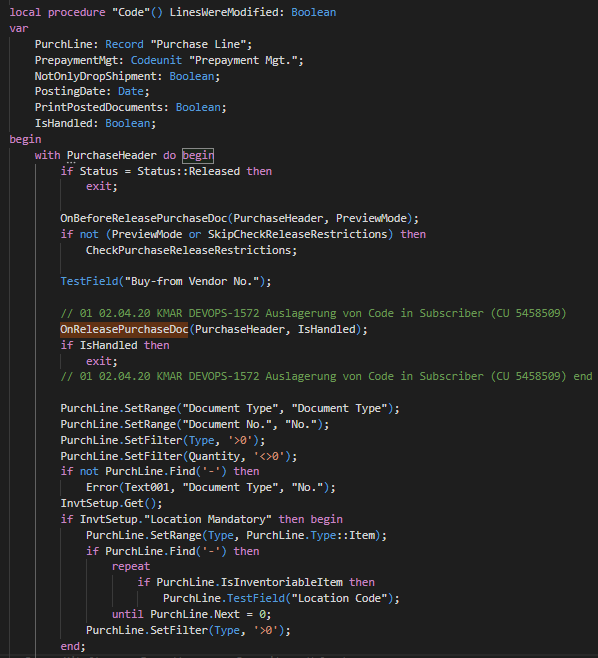The width and height of the screenshot is (598, 658).
Task: Click first DEVOPS-1572 comment without 'end'
Action: point(313,313)
